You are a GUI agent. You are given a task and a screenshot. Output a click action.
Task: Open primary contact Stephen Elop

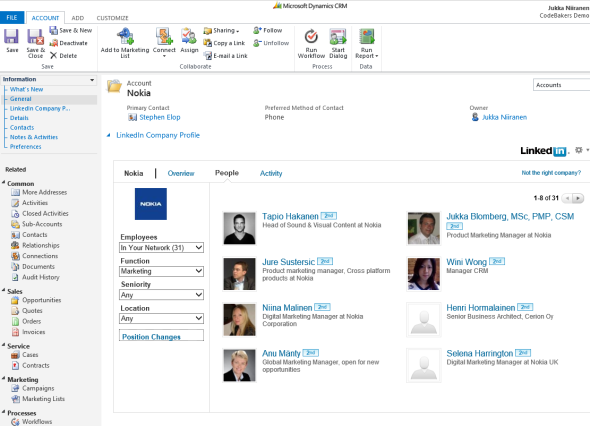coord(160,117)
